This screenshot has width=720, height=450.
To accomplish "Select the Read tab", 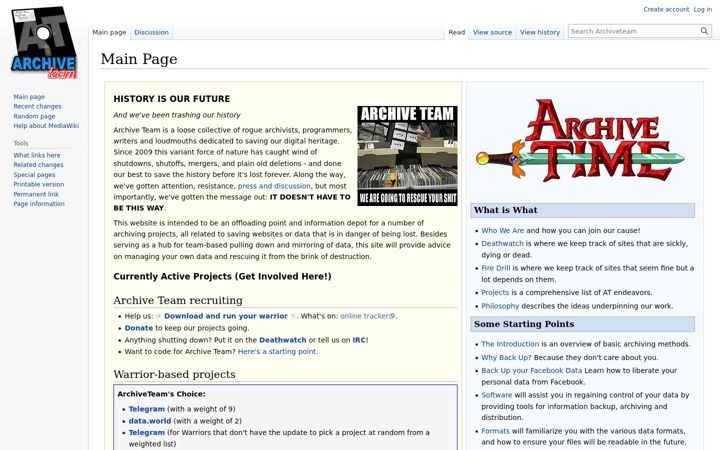I will (456, 32).
